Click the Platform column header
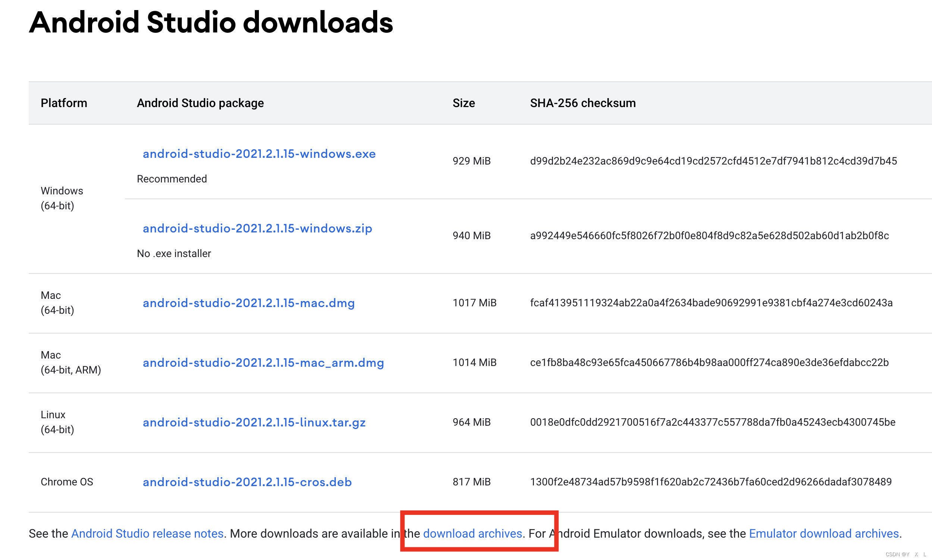 pos(64,103)
